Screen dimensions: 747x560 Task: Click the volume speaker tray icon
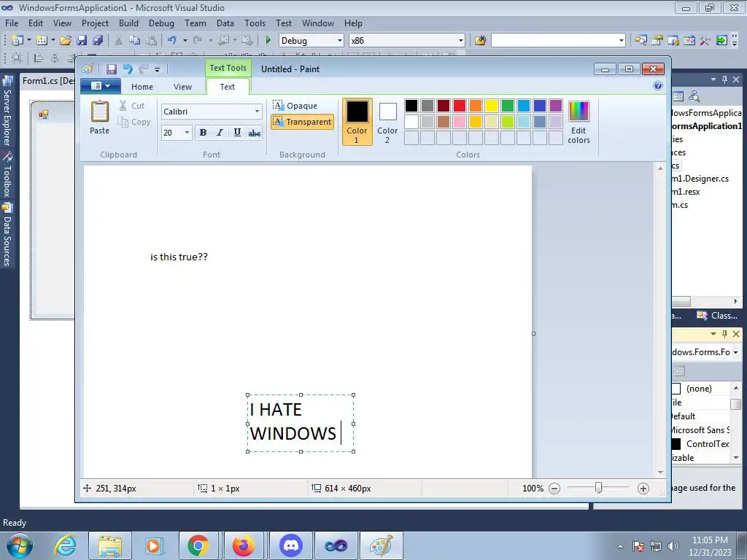coord(673,546)
